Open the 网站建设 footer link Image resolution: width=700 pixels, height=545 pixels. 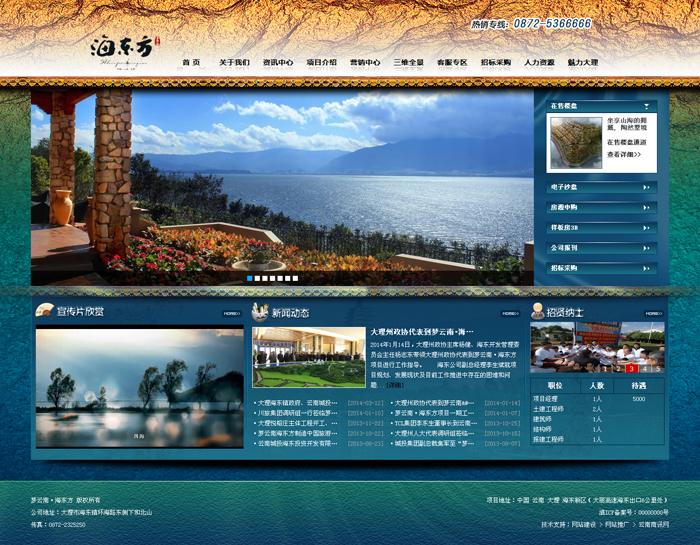pyautogui.click(x=584, y=524)
